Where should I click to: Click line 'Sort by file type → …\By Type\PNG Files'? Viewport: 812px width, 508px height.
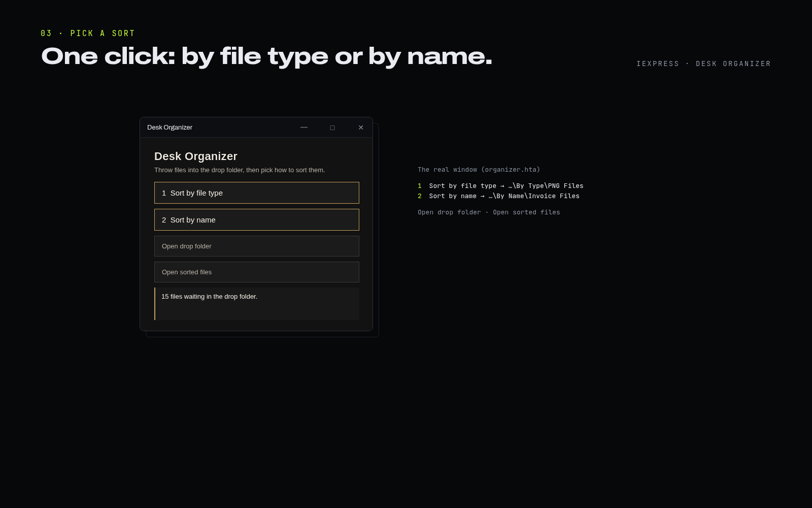click(500, 185)
